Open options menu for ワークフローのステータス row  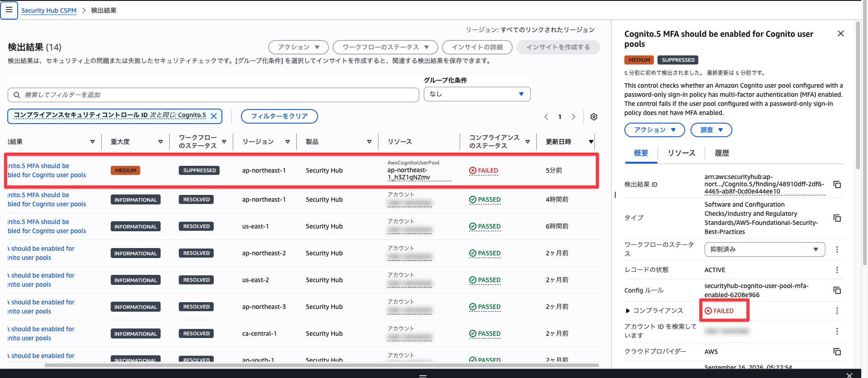pos(837,249)
